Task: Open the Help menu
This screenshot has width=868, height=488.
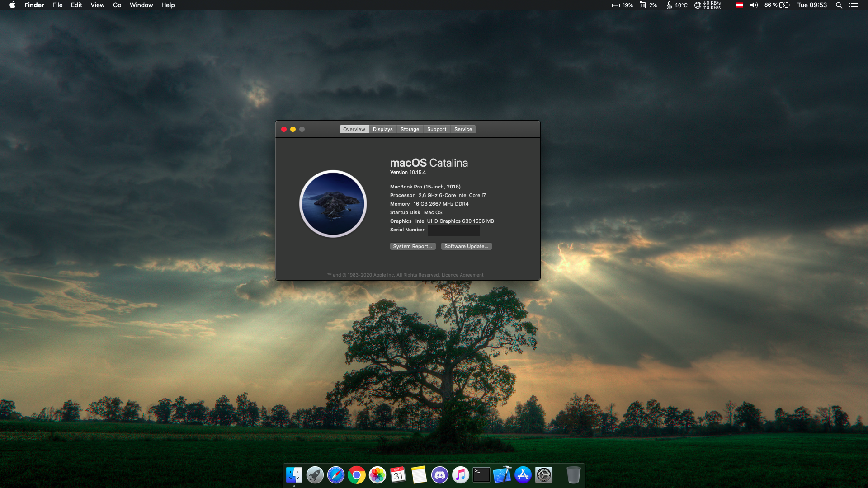Action: 168,5
